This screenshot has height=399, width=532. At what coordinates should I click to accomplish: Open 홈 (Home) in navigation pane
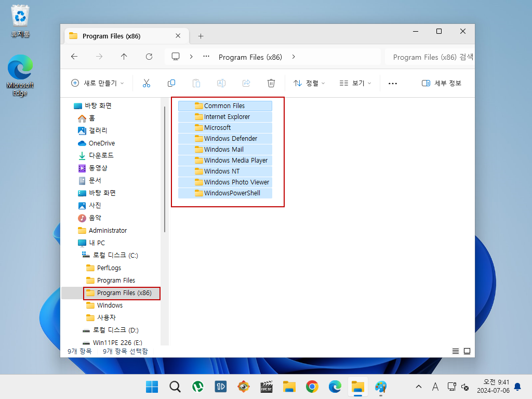tap(87, 118)
